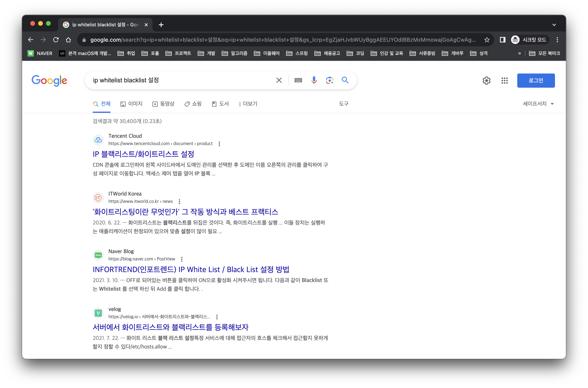Click the voice search microphone icon
The image size is (588, 388).
pos(314,80)
